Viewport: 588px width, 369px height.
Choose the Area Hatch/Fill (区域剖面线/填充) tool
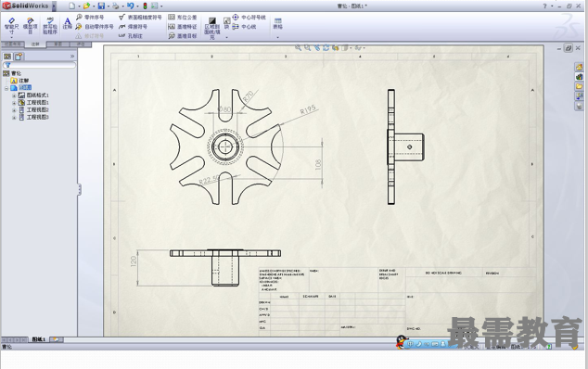tap(212, 28)
